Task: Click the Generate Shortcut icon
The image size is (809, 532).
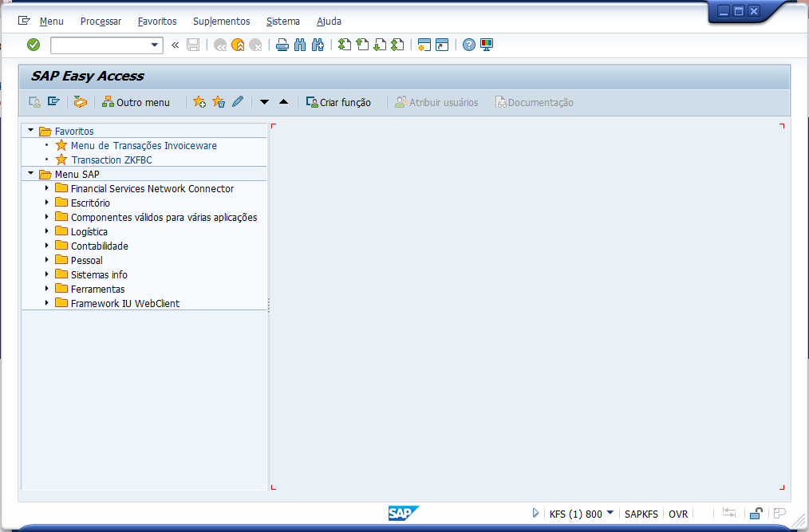Action: point(442,45)
